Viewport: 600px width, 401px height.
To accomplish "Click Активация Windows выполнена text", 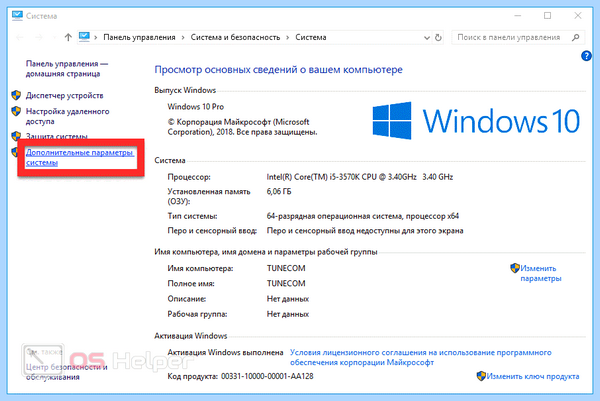I will [x=225, y=352].
